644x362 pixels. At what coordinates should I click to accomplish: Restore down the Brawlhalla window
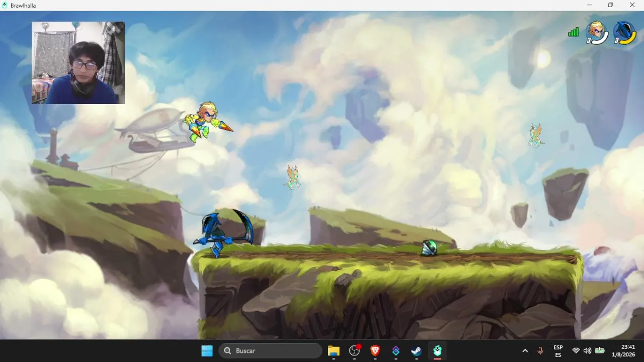[610, 5]
